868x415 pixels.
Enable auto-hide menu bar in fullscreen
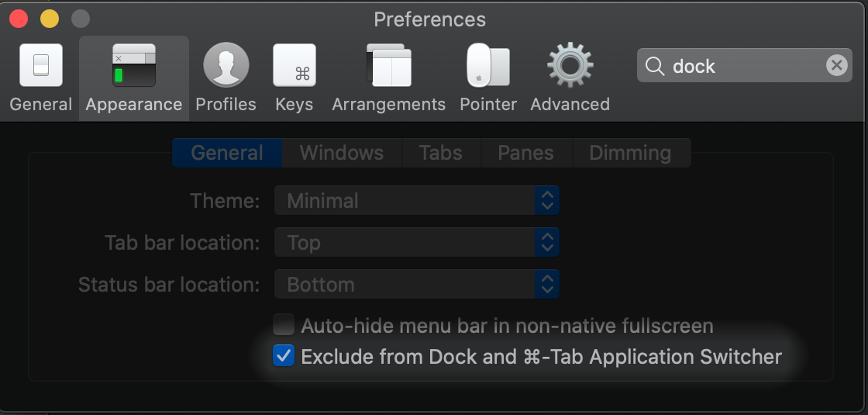click(284, 325)
